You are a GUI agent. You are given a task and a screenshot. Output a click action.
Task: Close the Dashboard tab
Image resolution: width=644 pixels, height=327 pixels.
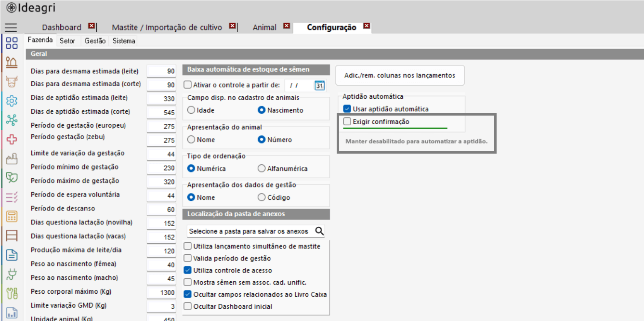pyautogui.click(x=92, y=27)
